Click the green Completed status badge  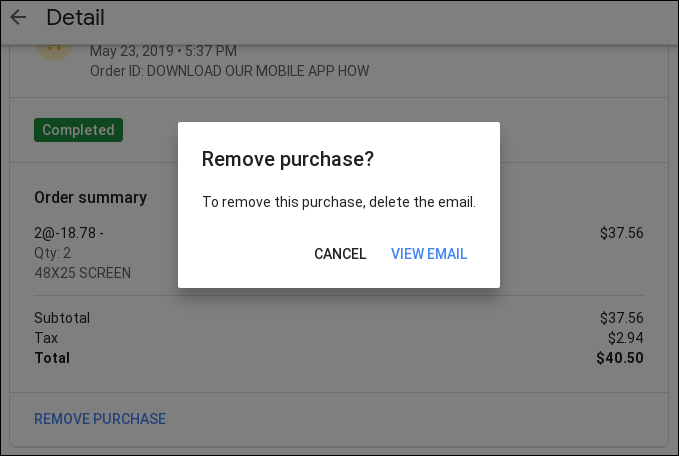coord(78,130)
